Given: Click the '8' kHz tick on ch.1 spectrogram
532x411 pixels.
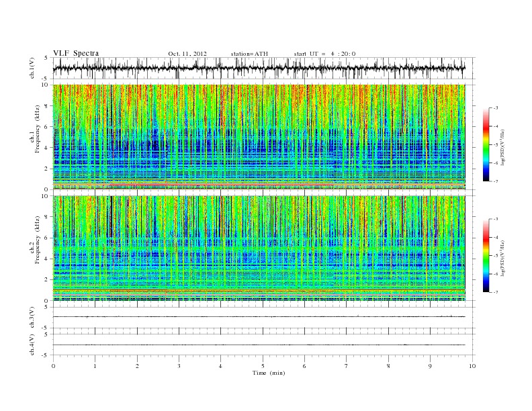Looking at the screenshot, I should pos(47,106).
